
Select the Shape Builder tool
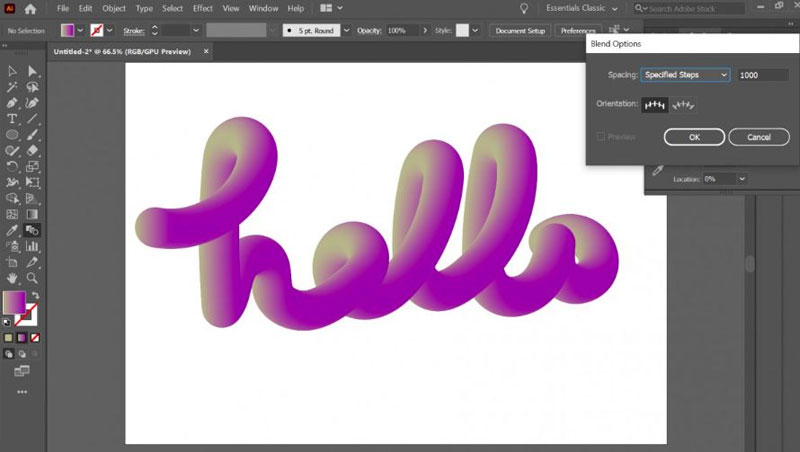[12, 198]
